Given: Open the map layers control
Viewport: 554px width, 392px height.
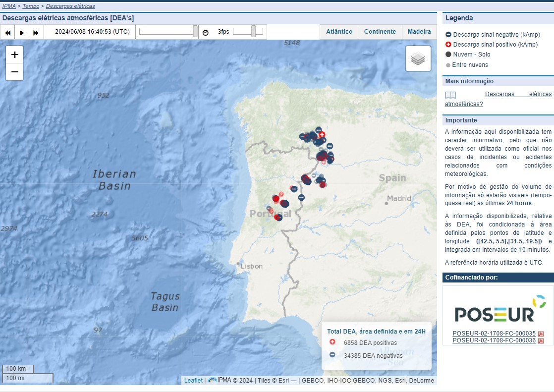Looking at the screenshot, I should click(x=418, y=58).
